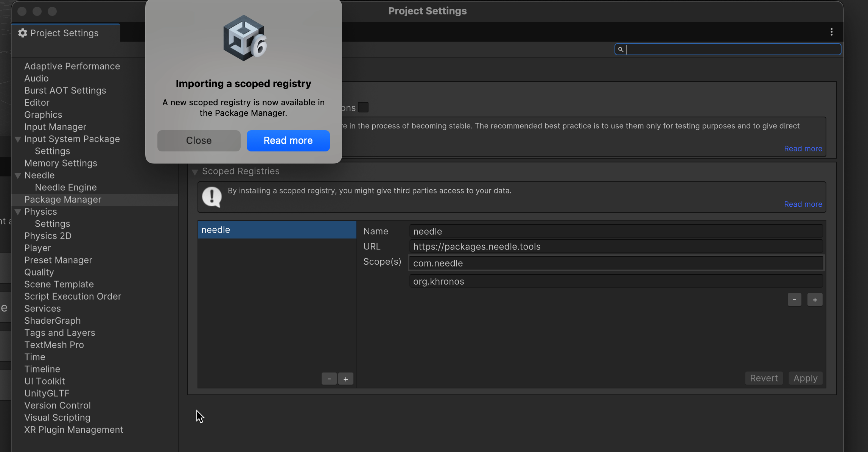Collapse the Scoped Registries section
This screenshot has width=868, height=452.
click(195, 172)
